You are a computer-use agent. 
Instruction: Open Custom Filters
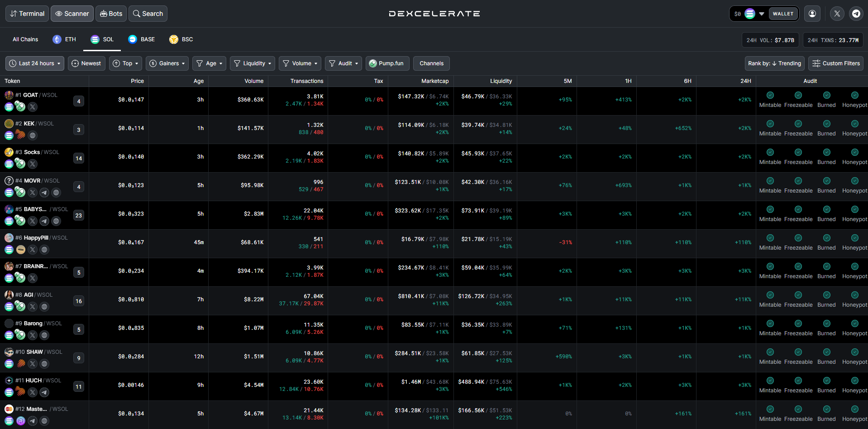click(x=836, y=63)
